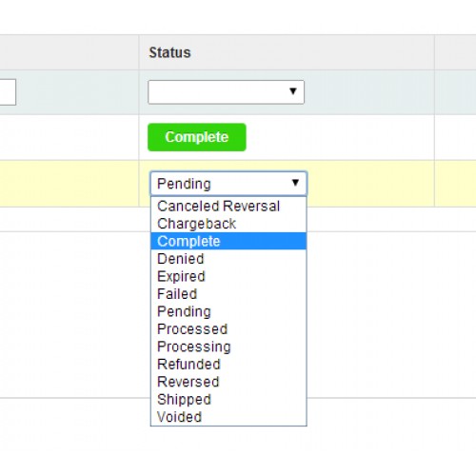Pick Shipped in the status list
The image size is (476, 476).
pyautogui.click(x=228, y=399)
